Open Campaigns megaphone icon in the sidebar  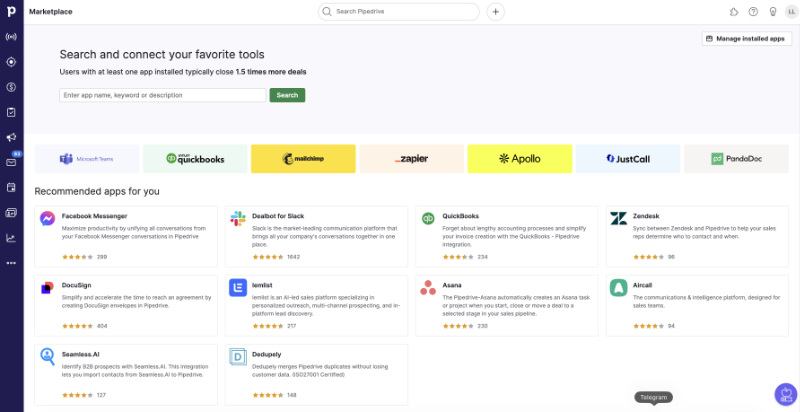pos(11,137)
